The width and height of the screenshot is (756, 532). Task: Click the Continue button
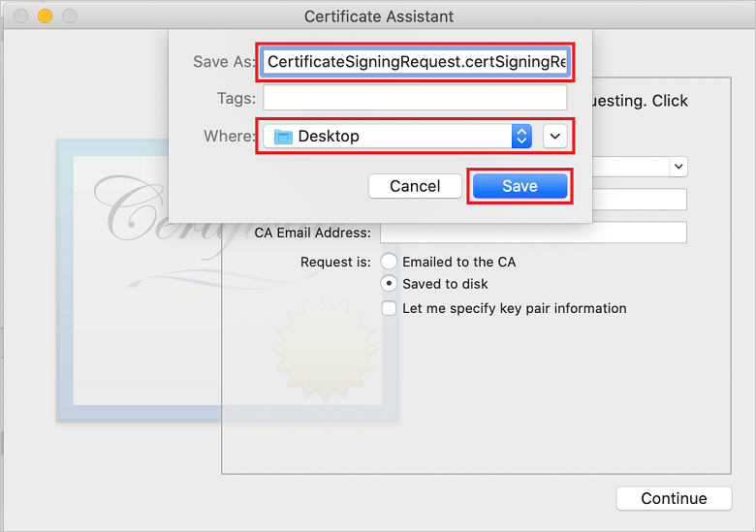[x=674, y=498]
